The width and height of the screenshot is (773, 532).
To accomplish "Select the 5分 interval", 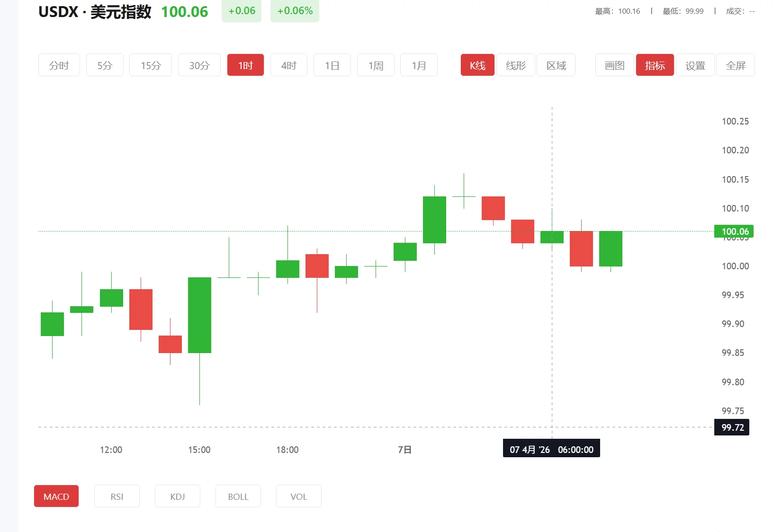I will tap(105, 65).
